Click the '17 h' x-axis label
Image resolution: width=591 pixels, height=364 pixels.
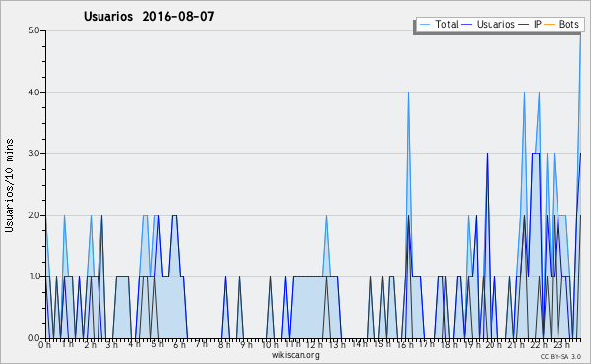(427, 344)
